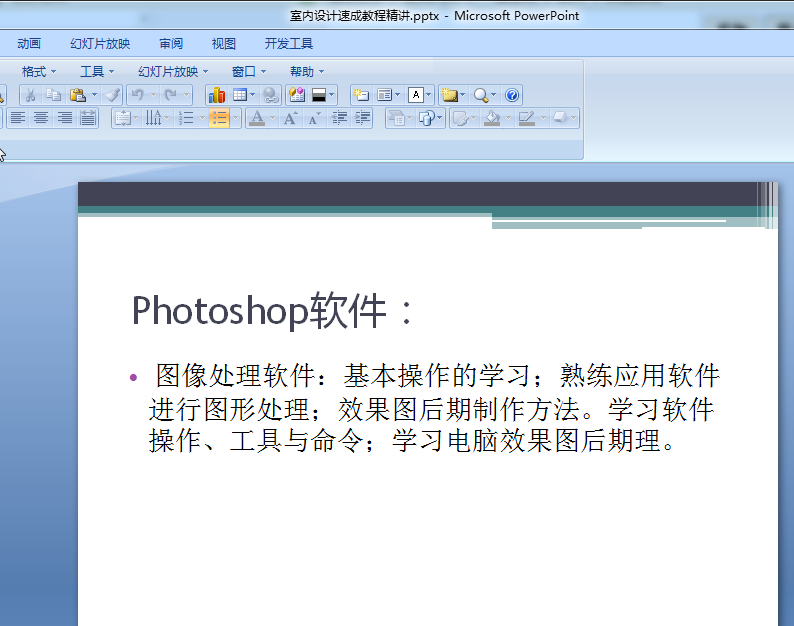Screen dimensions: 794x626
Task: Open the 动画 ribbon tab
Action: coord(29,44)
